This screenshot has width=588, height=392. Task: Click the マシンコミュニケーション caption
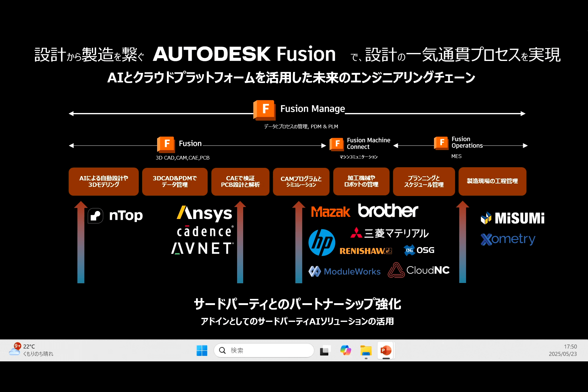359,157
